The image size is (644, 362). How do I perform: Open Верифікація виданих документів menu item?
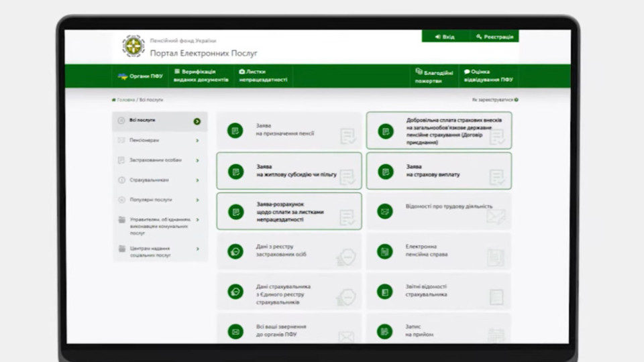point(201,76)
